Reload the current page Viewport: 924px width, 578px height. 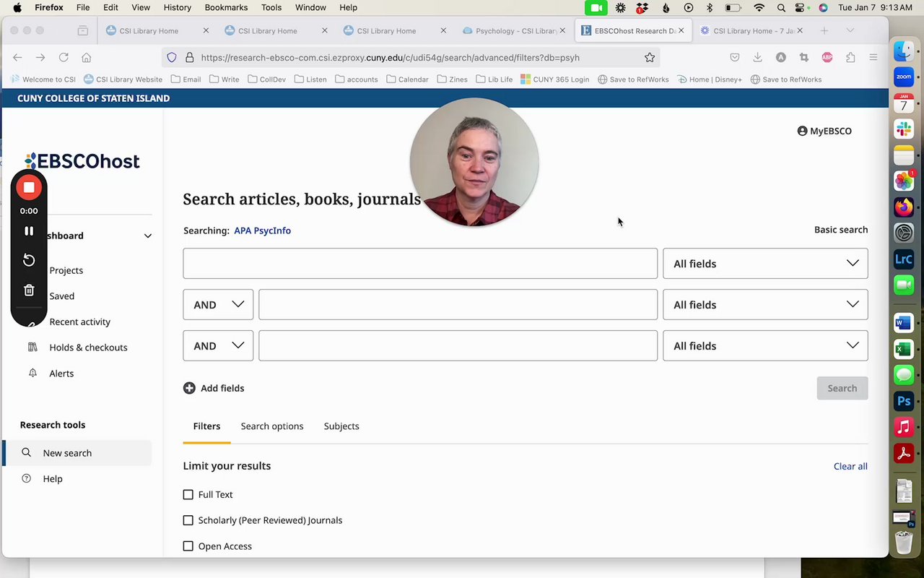[x=64, y=58]
